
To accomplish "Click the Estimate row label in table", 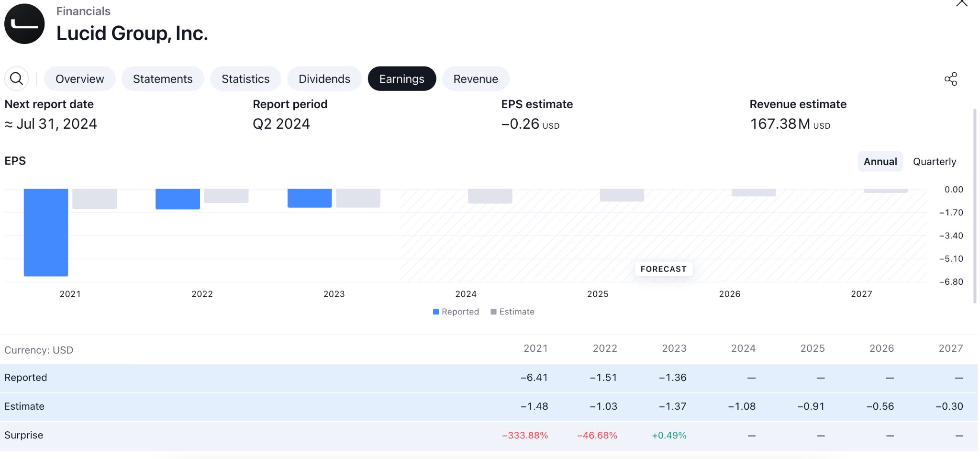I will click(x=24, y=406).
